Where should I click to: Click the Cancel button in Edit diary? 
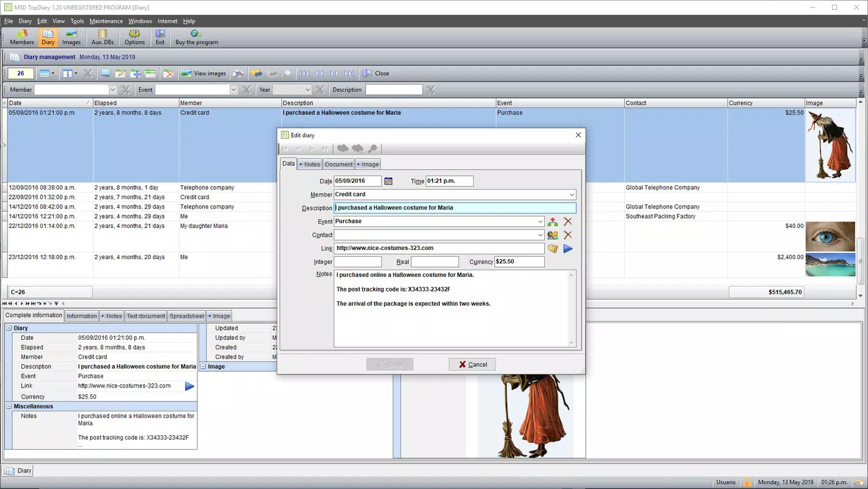click(x=472, y=364)
